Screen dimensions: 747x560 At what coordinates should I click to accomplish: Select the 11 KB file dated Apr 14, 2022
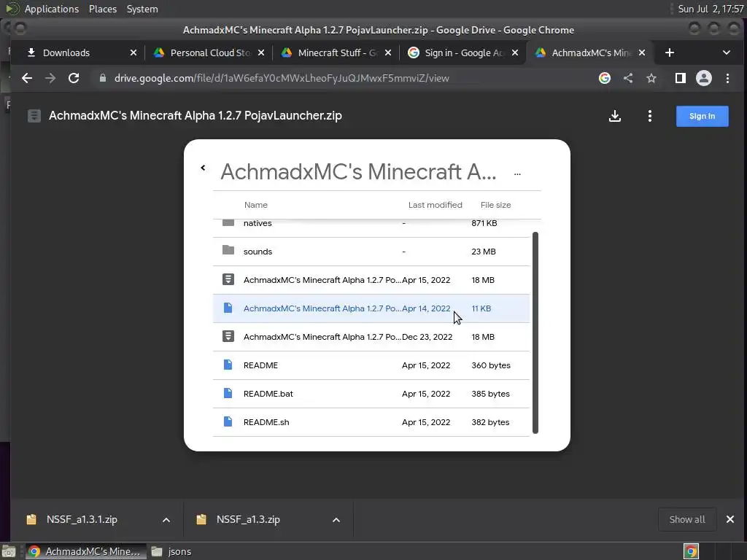[x=371, y=308]
